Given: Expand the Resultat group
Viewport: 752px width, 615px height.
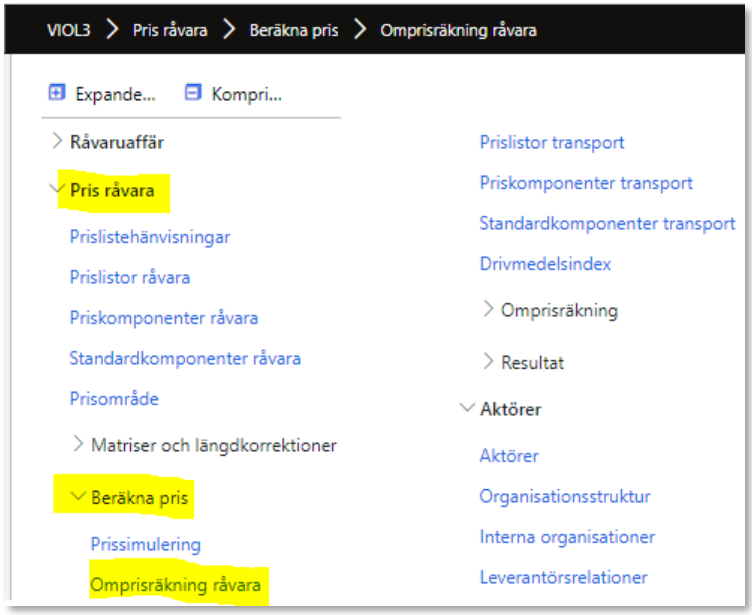Looking at the screenshot, I should point(488,361).
